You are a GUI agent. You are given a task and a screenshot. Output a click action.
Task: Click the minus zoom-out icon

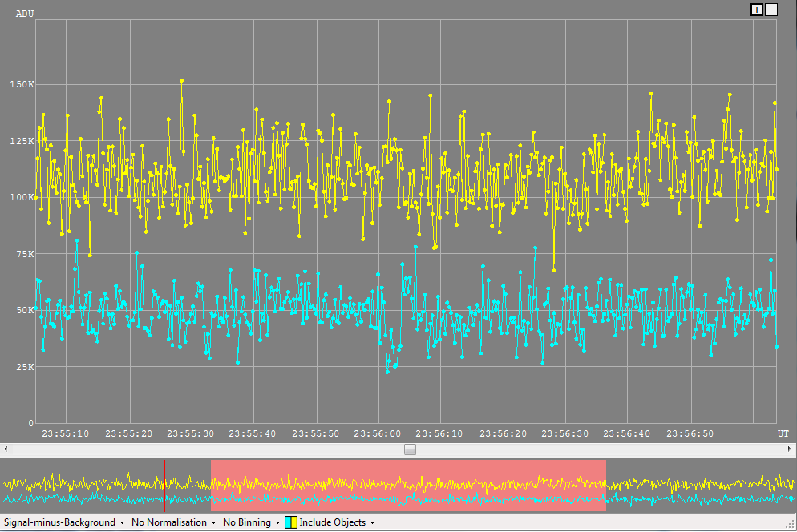point(771,10)
